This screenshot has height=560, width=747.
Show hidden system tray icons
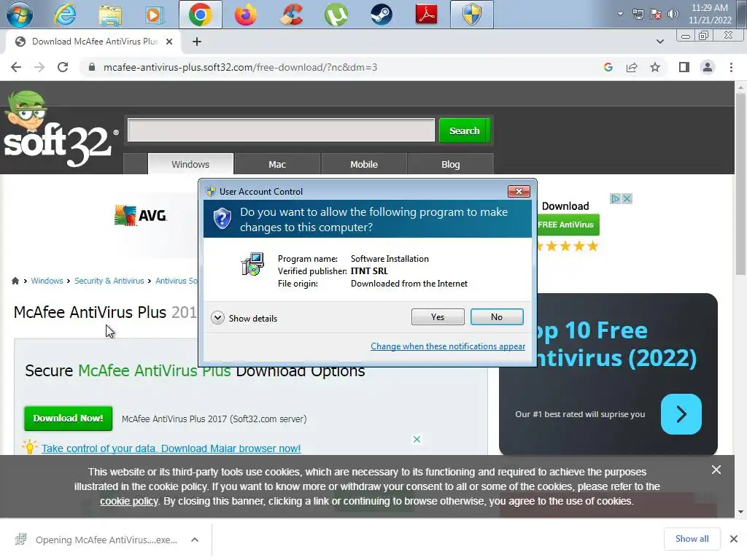[x=620, y=14]
